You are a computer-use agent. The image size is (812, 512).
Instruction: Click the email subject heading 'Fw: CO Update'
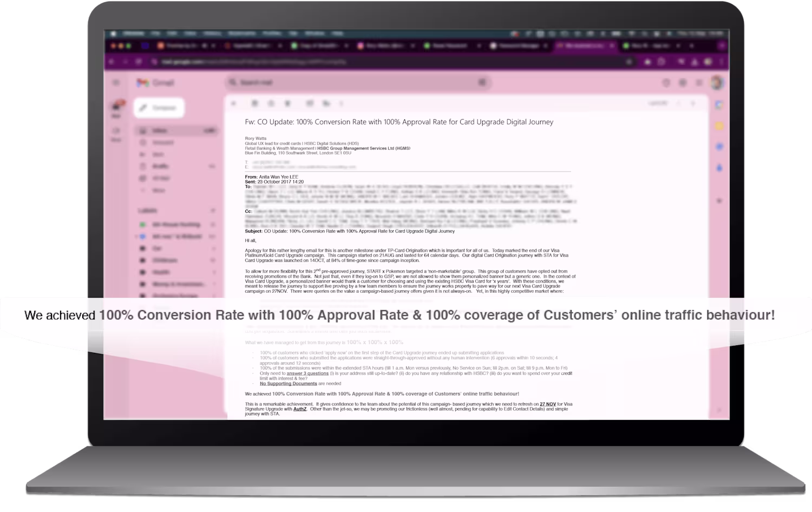click(x=399, y=122)
